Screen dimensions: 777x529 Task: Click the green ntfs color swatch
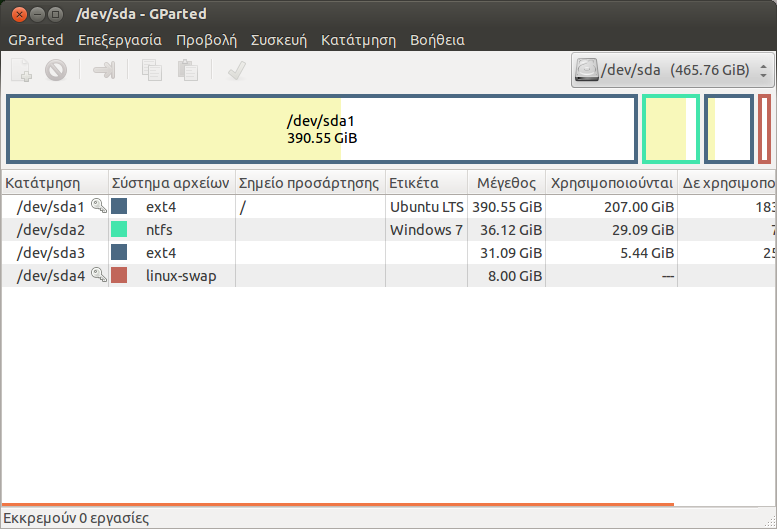(119, 229)
